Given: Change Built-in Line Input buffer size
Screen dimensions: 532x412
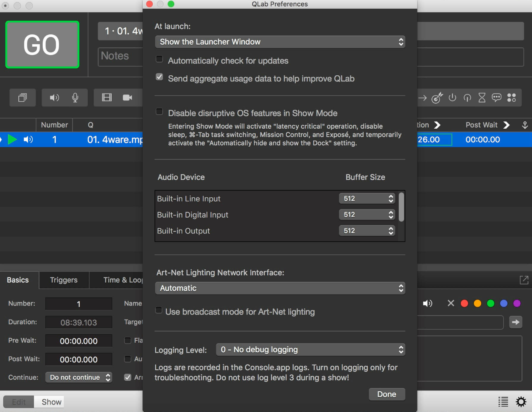Looking at the screenshot, I should [367, 198].
